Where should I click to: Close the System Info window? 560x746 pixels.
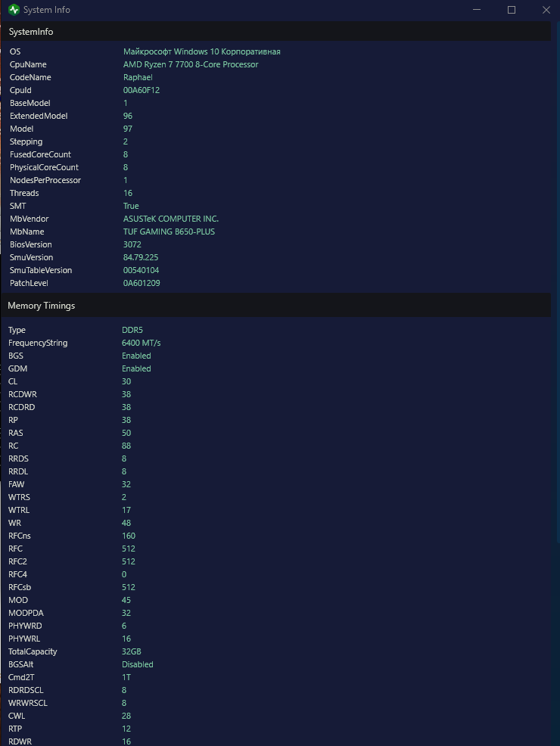(x=546, y=10)
